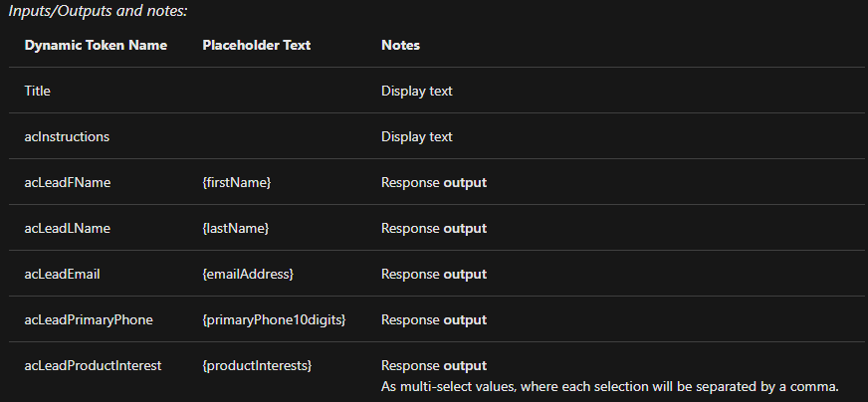Select the {productInterests} placeholder text
The image size is (868, 402).
pos(258,366)
